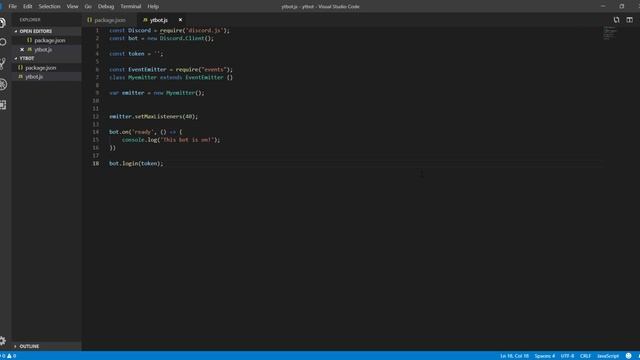
Task: Change indentation via Spaces: 4
Action: [x=545, y=356]
